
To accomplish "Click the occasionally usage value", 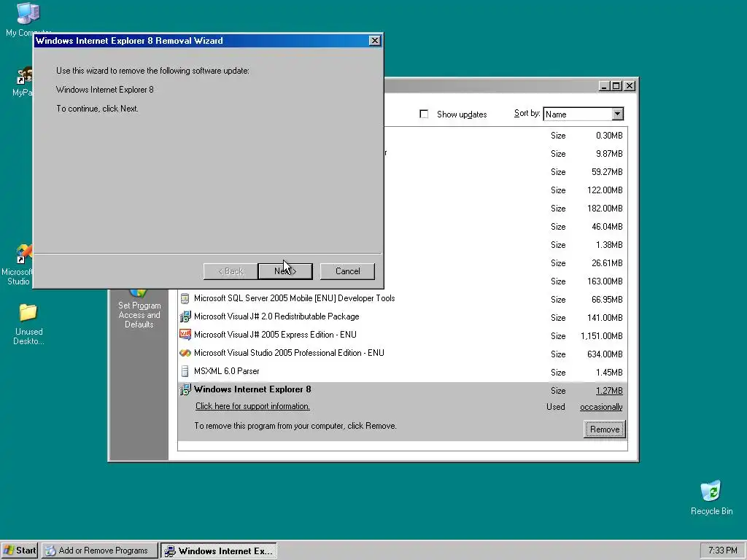I will pyautogui.click(x=601, y=407).
